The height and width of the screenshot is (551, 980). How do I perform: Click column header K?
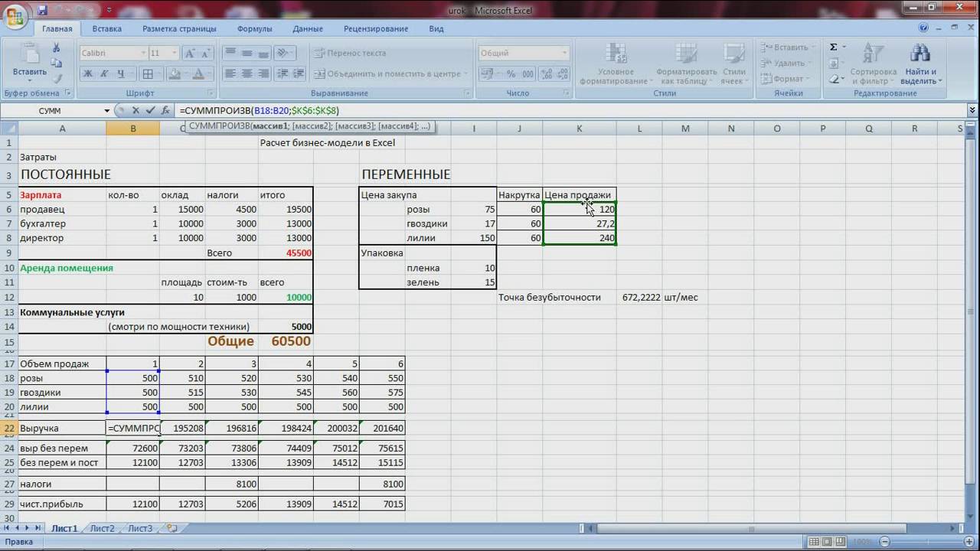[x=579, y=129]
